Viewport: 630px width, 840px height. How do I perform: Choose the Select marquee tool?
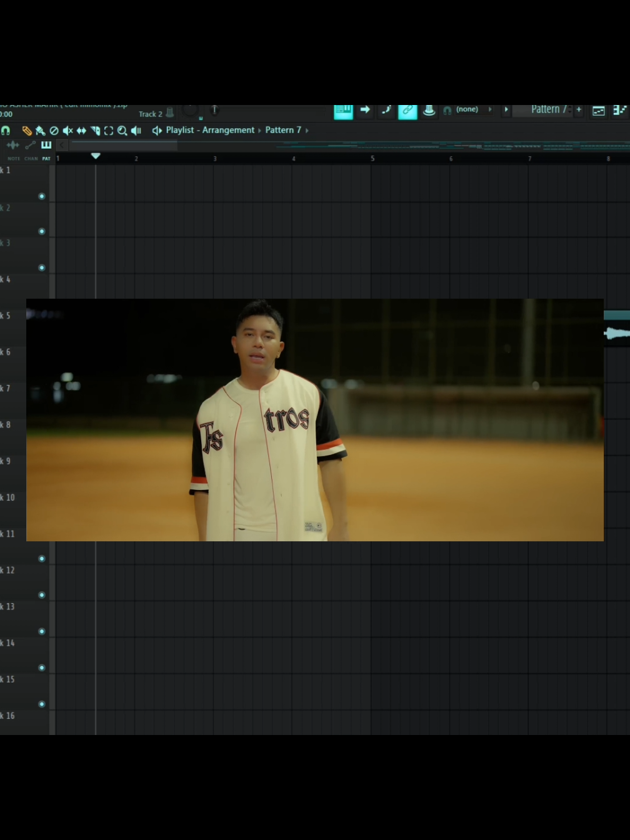[109, 131]
